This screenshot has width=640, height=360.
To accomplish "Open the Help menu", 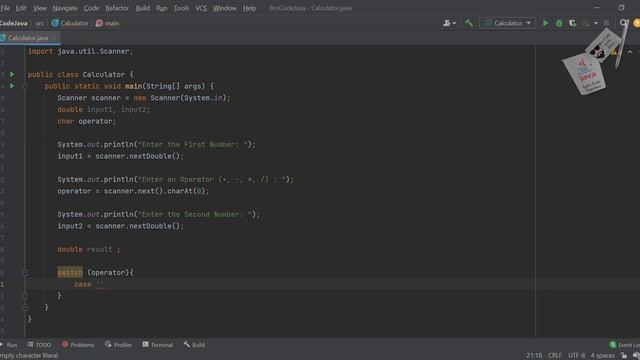I will pyautogui.click(x=249, y=8).
